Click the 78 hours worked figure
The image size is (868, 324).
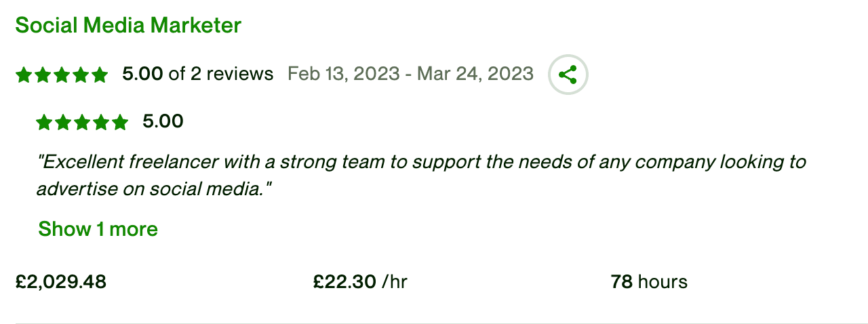649,282
